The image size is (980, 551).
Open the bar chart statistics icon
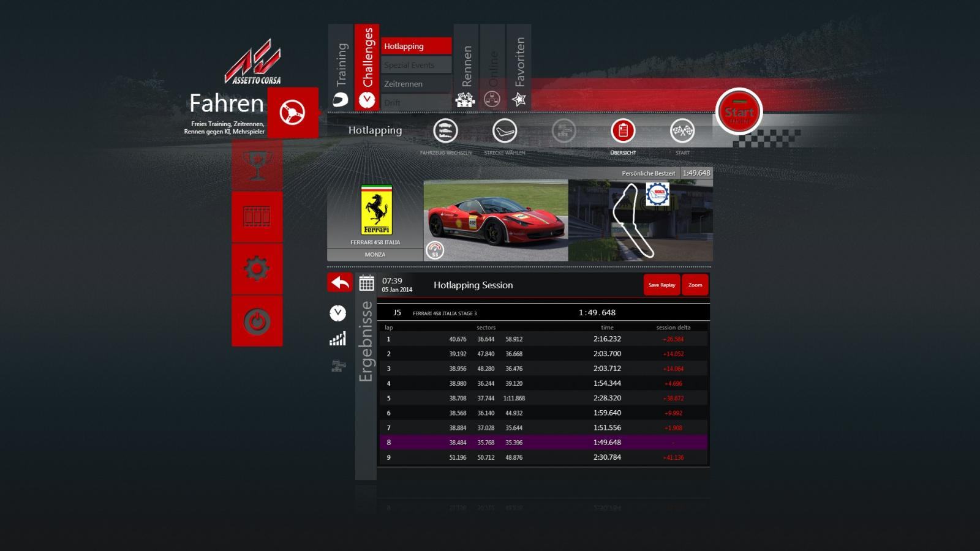point(337,339)
